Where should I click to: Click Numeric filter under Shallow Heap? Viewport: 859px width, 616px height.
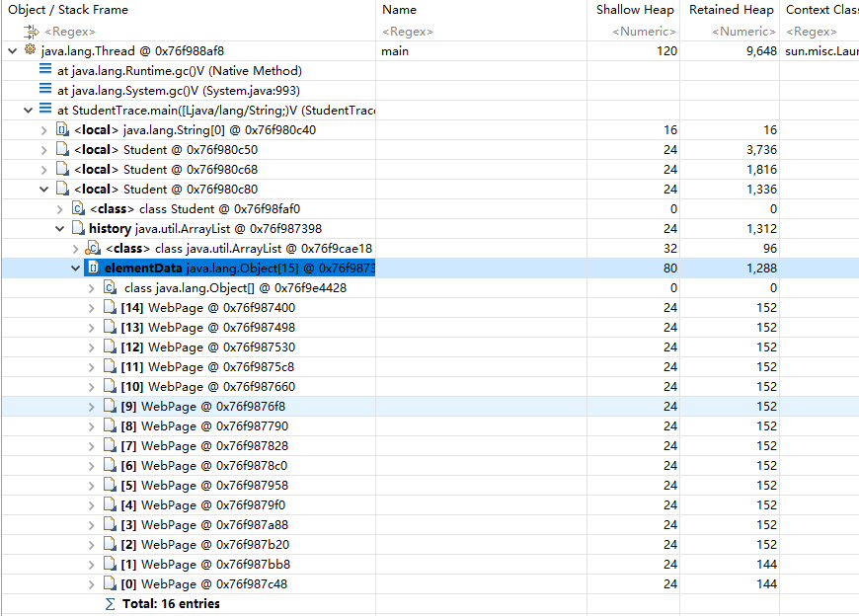[x=644, y=32]
